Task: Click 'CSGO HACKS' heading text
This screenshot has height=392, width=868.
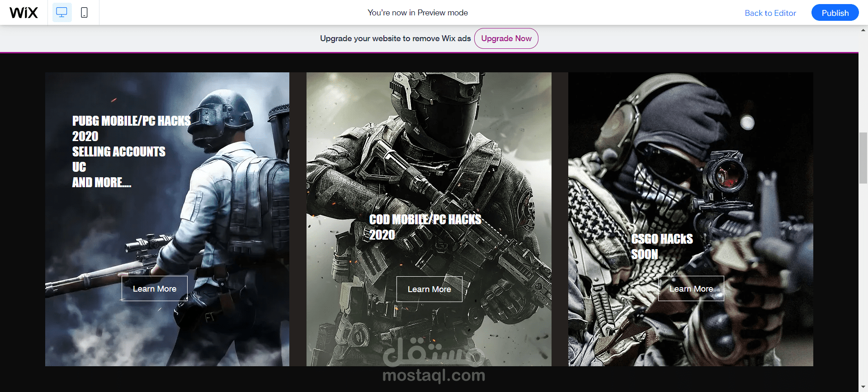Action: (662, 239)
